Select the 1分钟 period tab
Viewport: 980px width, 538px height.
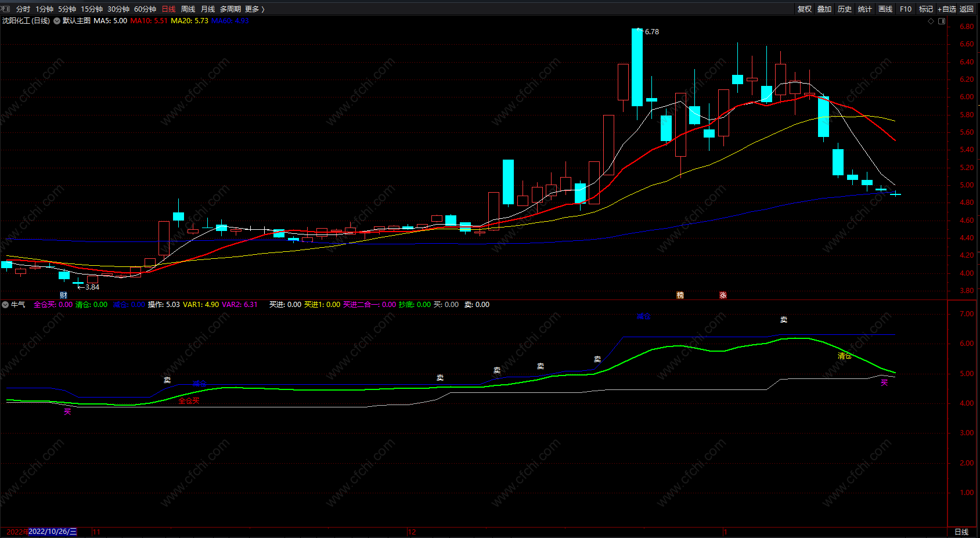point(44,9)
